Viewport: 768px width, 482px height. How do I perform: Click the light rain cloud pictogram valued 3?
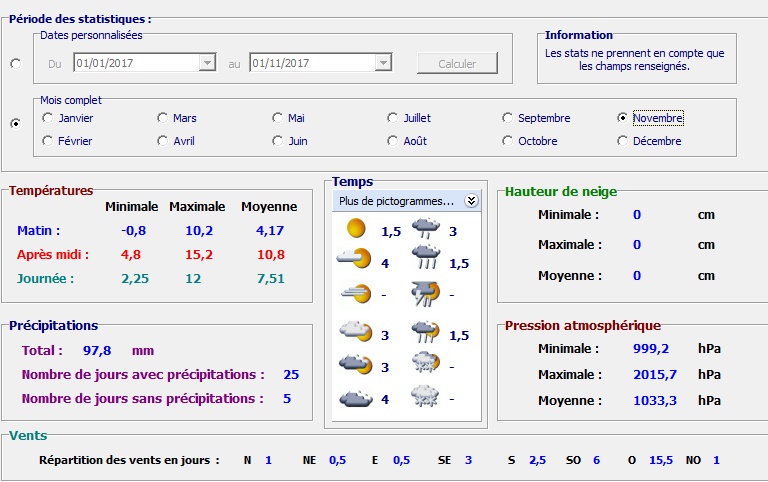click(x=426, y=228)
